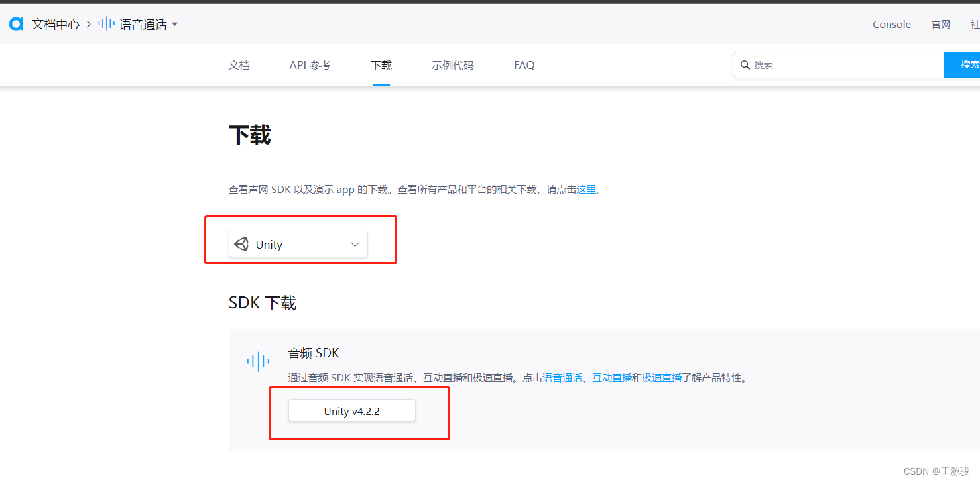Open the Unity platform dropdown
Screen dimensions: 980x482
tap(298, 244)
